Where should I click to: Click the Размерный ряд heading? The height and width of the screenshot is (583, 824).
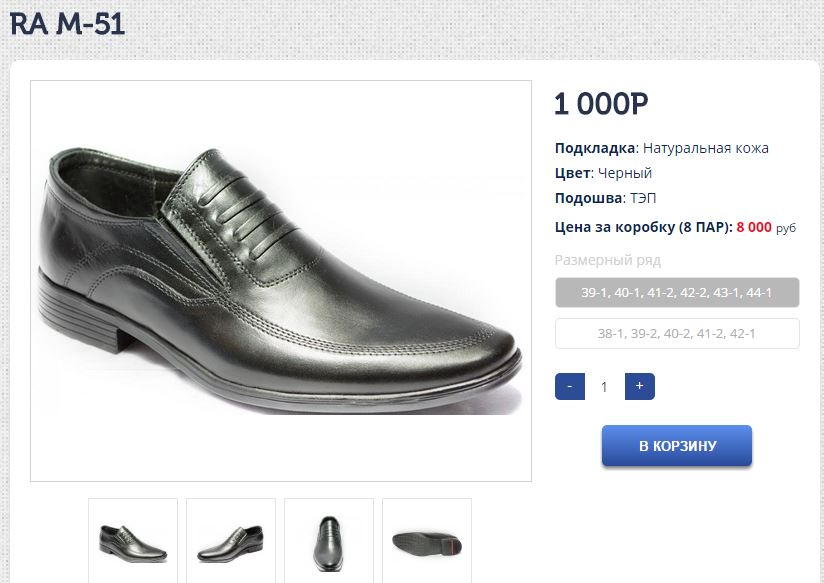[x=607, y=260]
